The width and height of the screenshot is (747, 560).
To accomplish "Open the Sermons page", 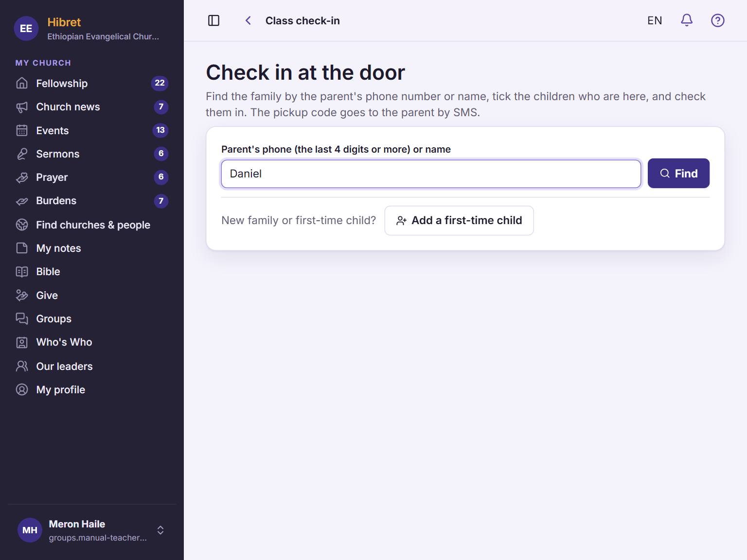I will click(x=92, y=154).
